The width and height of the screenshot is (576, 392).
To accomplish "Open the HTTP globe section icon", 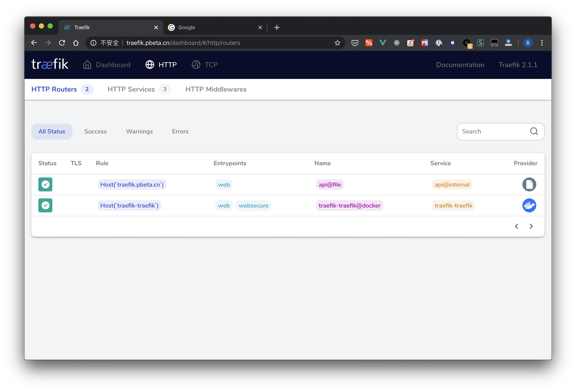I will 150,64.
